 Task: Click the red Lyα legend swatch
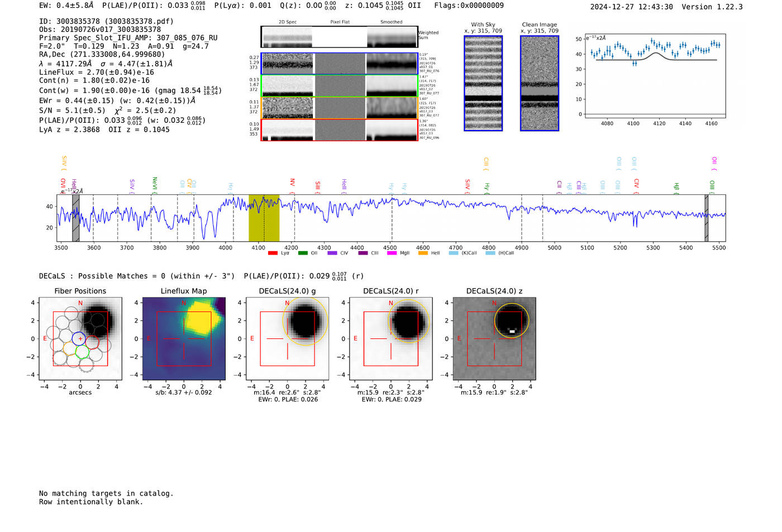coord(273,253)
